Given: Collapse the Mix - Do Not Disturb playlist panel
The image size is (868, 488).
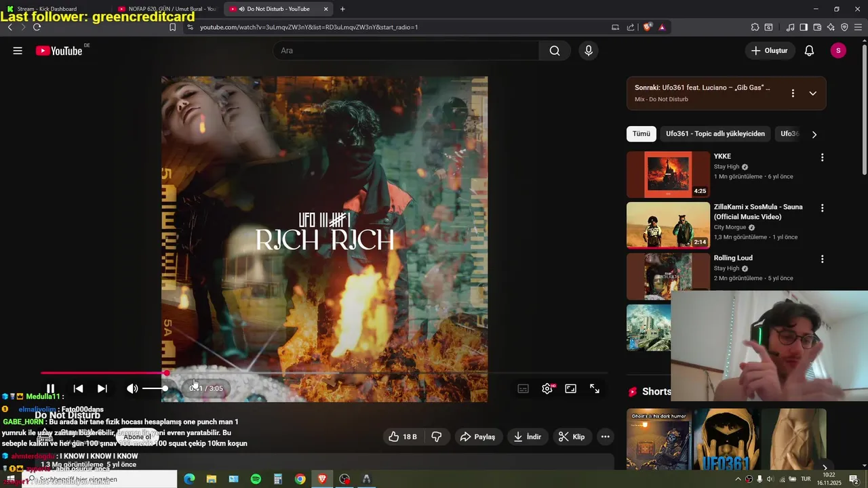Looking at the screenshot, I should [813, 94].
